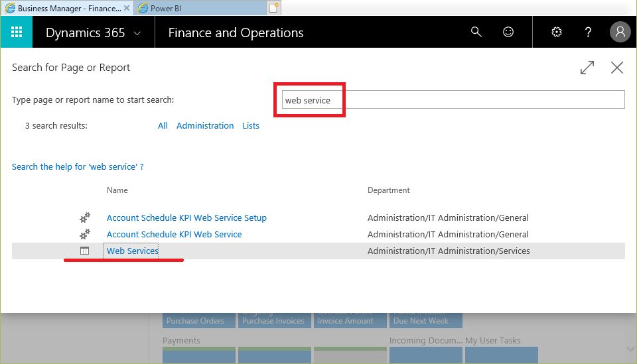The height and width of the screenshot is (364, 637).
Task: Close the Business Manager browser tab
Action: (127, 8)
